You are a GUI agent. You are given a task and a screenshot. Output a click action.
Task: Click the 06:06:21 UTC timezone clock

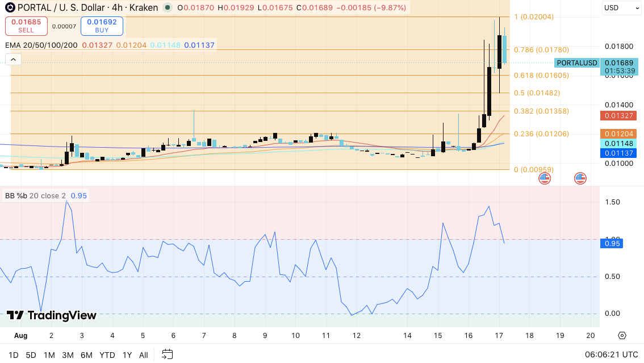point(611,354)
